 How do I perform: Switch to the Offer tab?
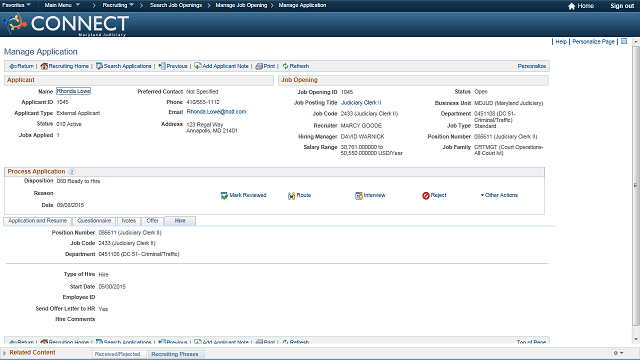coord(153,221)
